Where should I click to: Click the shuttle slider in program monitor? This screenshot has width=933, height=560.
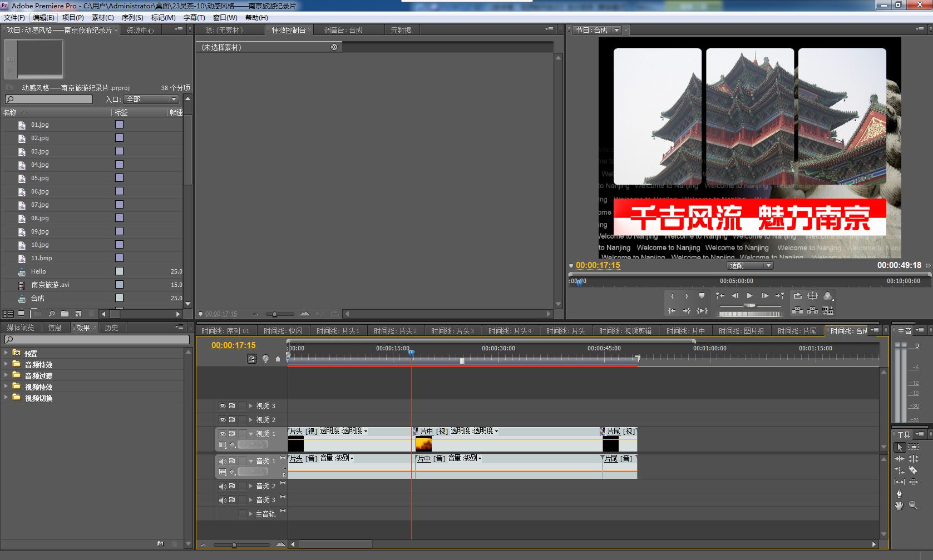749,306
